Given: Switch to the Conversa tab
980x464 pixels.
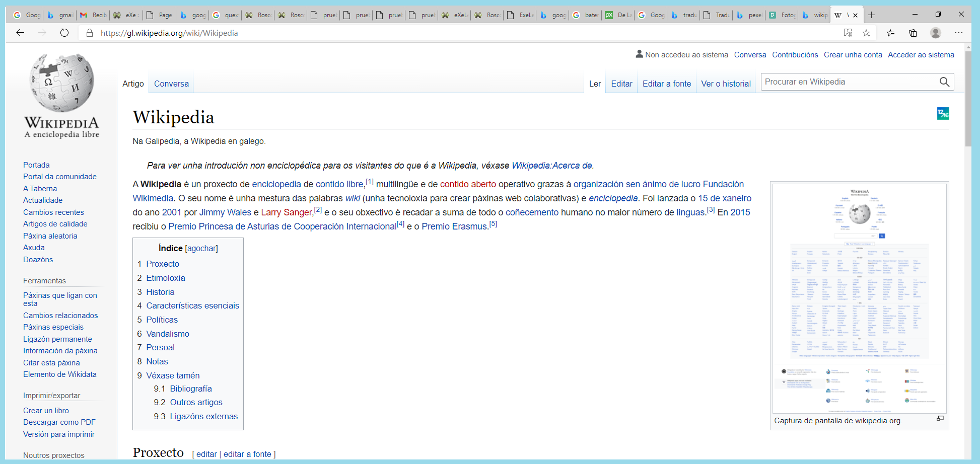Looking at the screenshot, I should [171, 84].
